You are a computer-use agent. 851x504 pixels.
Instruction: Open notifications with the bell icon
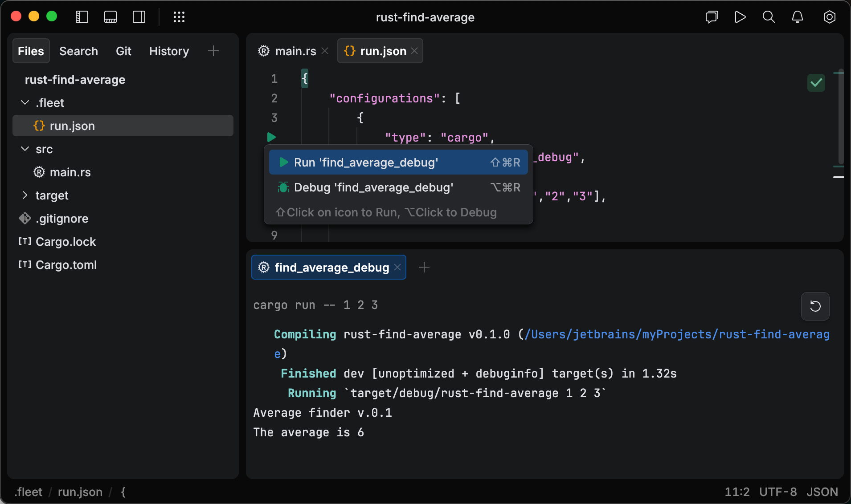click(x=797, y=17)
